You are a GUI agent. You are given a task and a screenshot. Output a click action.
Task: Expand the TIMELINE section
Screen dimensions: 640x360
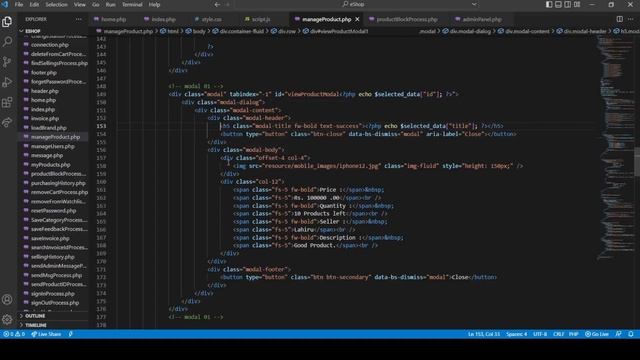pyautogui.click(x=36, y=325)
